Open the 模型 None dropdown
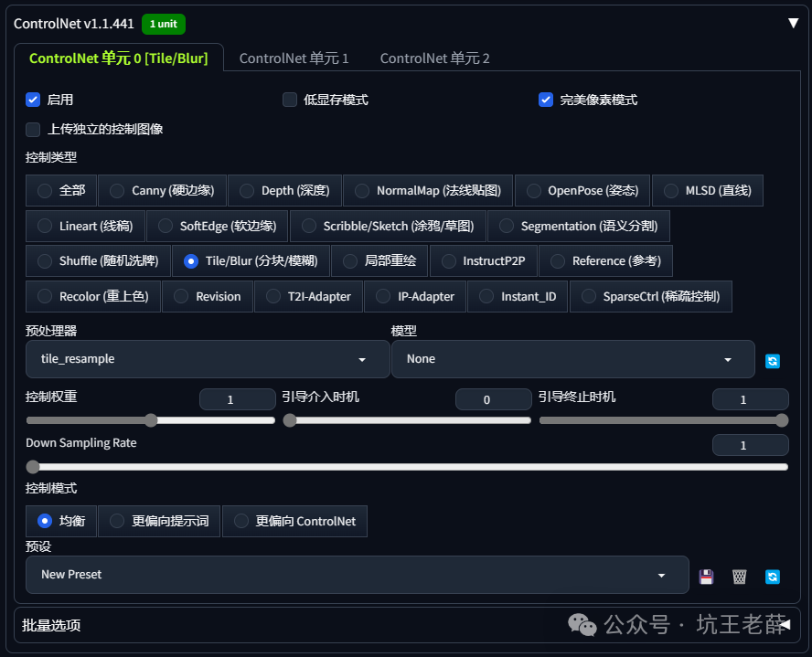 (x=572, y=359)
